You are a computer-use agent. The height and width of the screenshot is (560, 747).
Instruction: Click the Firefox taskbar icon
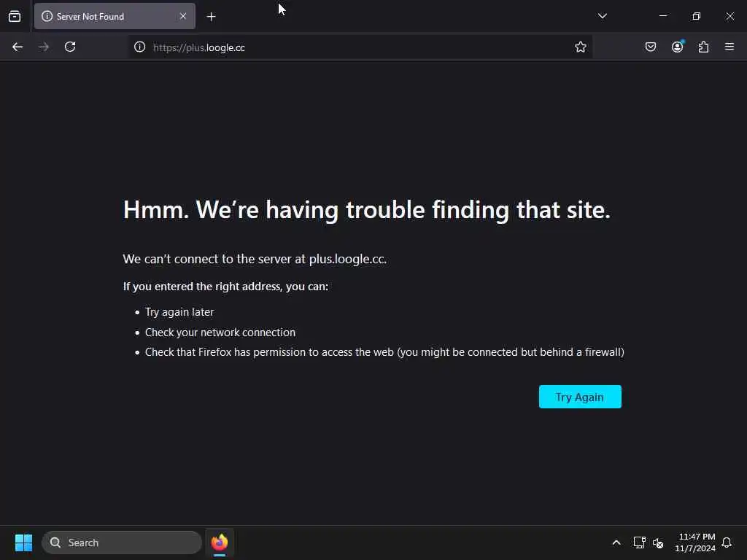pyautogui.click(x=220, y=542)
